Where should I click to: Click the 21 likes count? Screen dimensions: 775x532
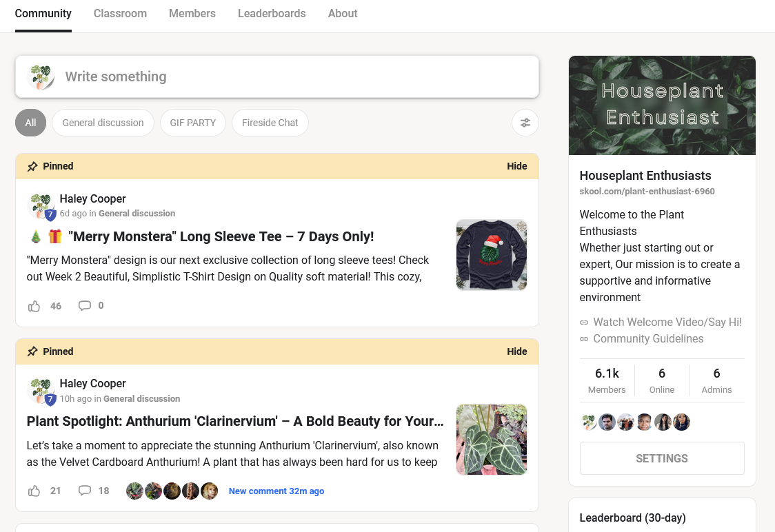55,491
